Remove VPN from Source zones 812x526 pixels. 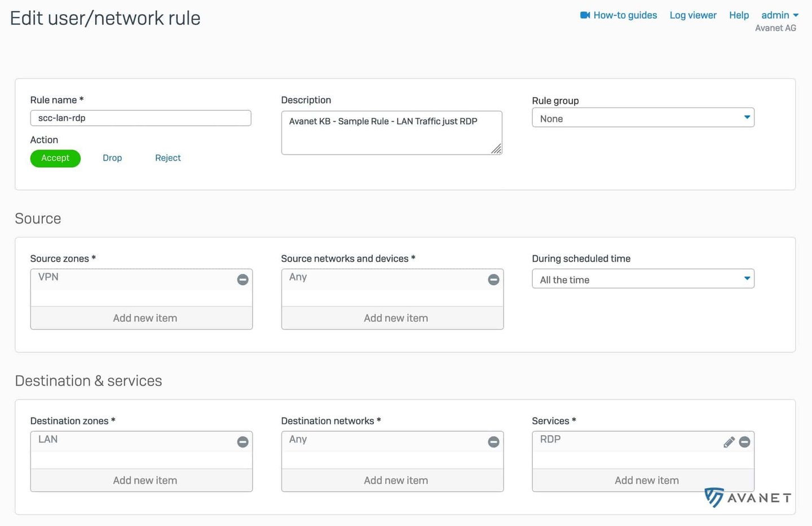point(242,279)
